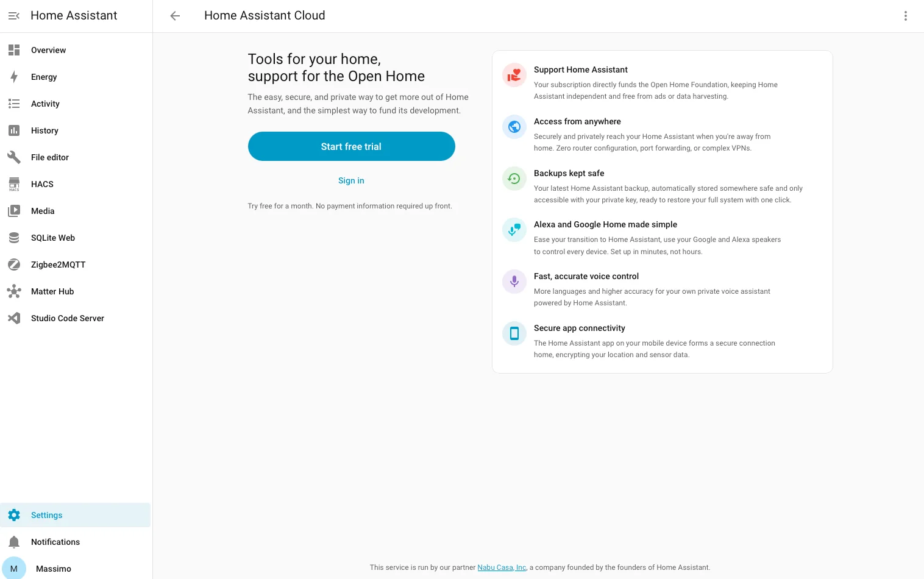Click the Alexa and Google Home icon
Viewport: 924px width, 579px height.
[514, 230]
